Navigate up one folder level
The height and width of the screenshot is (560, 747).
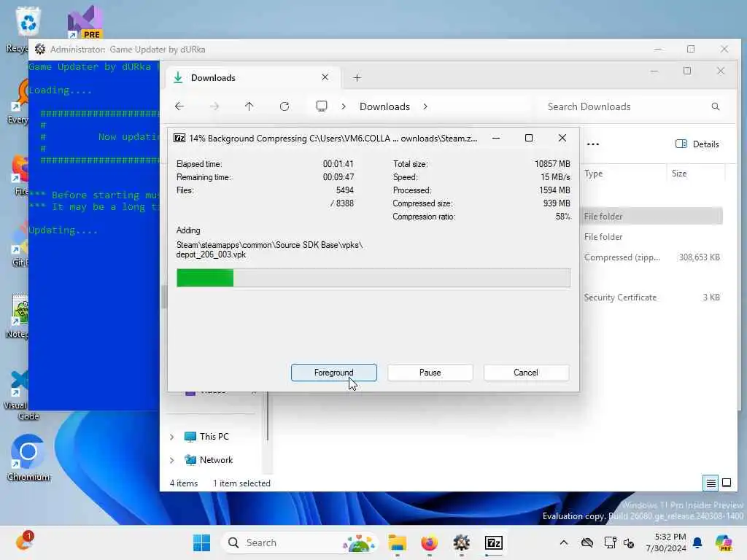[249, 106]
